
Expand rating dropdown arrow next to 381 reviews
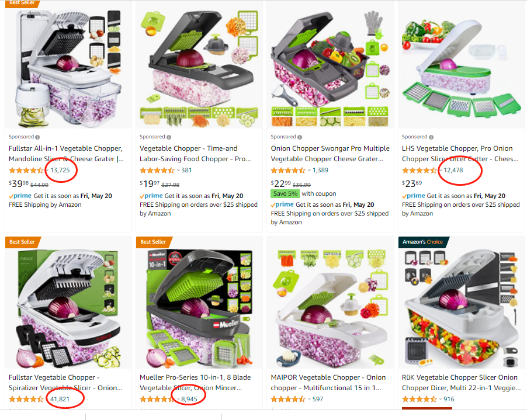[178, 171]
